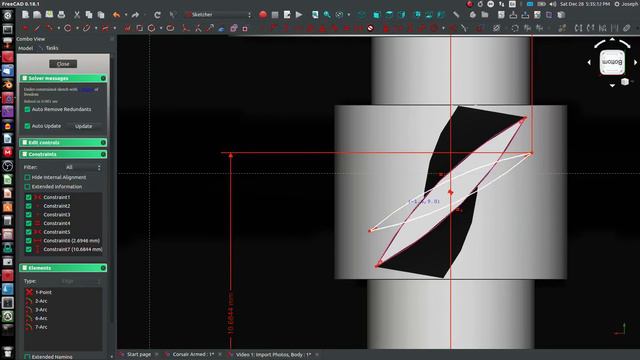The height and width of the screenshot is (360, 640).
Task: Click the Copy icon
Action: (89, 15)
